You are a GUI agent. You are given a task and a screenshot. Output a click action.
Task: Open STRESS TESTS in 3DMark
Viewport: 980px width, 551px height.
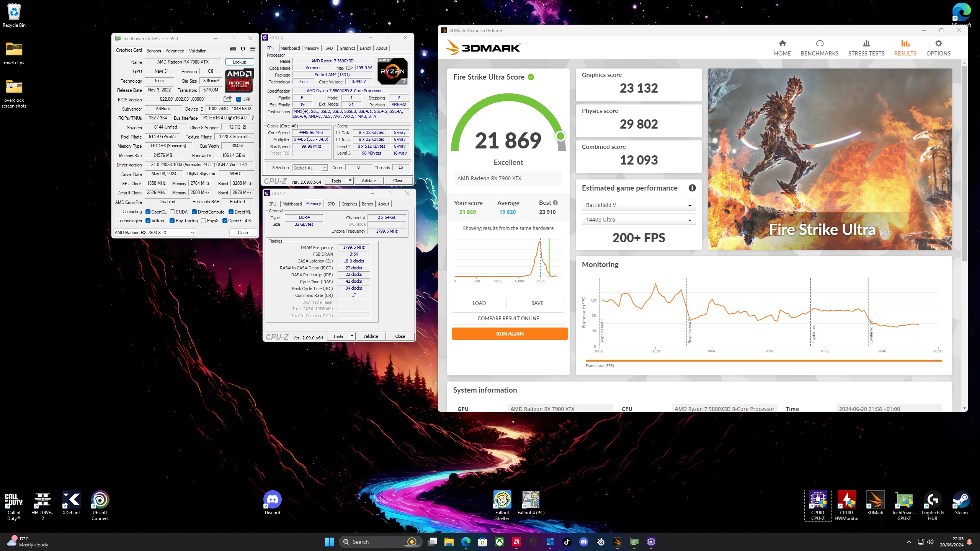866,48
